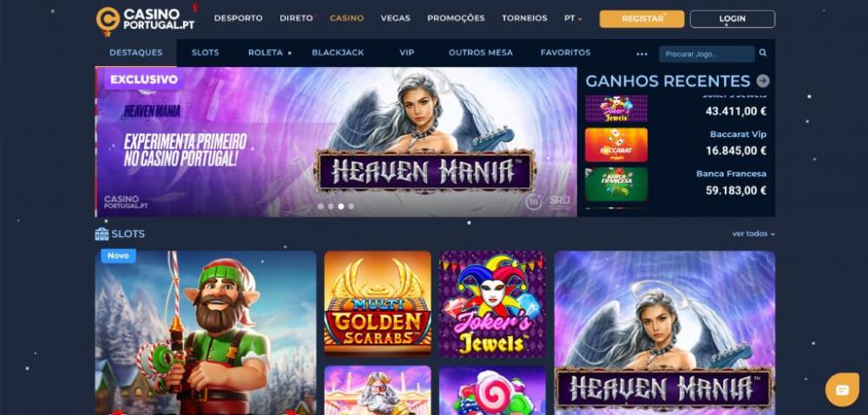Select the fourth banner carousel dot
Screen dimensions: 868x415
tap(351, 207)
